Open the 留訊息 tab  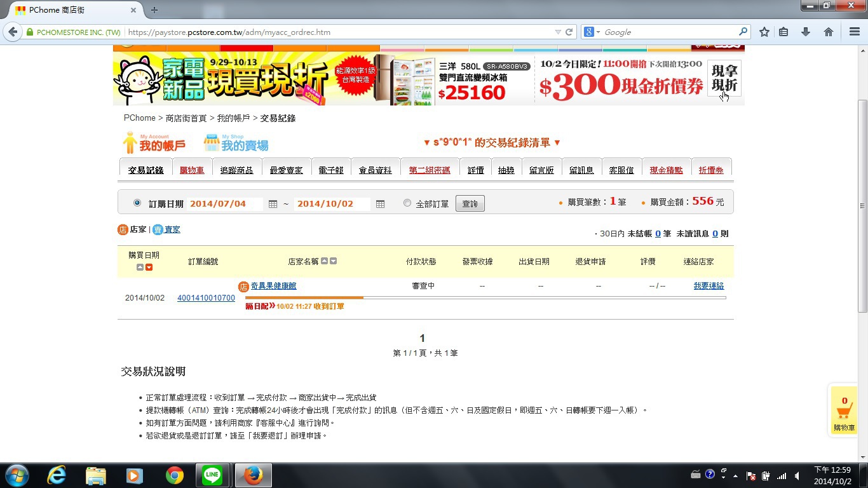click(581, 170)
